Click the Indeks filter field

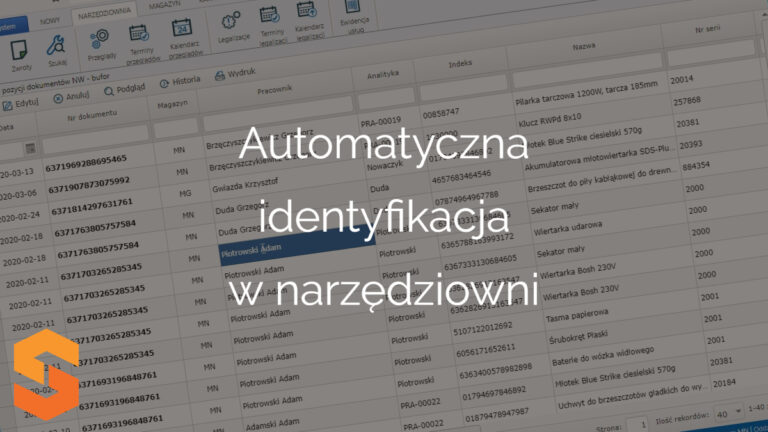coord(463,86)
